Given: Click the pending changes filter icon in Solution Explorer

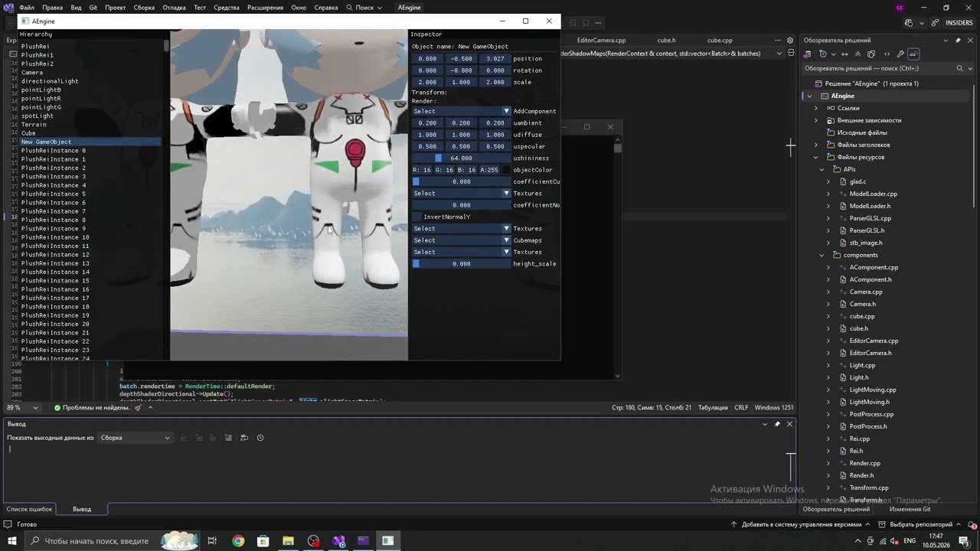Looking at the screenshot, I should click(823, 54).
